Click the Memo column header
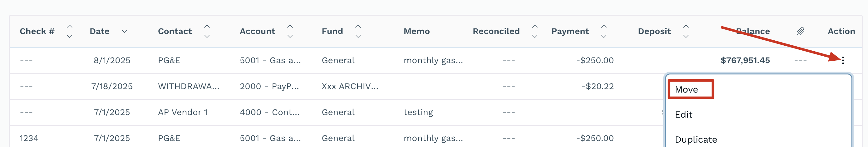Image resolution: width=868 pixels, height=147 pixels. pyautogui.click(x=417, y=31)
